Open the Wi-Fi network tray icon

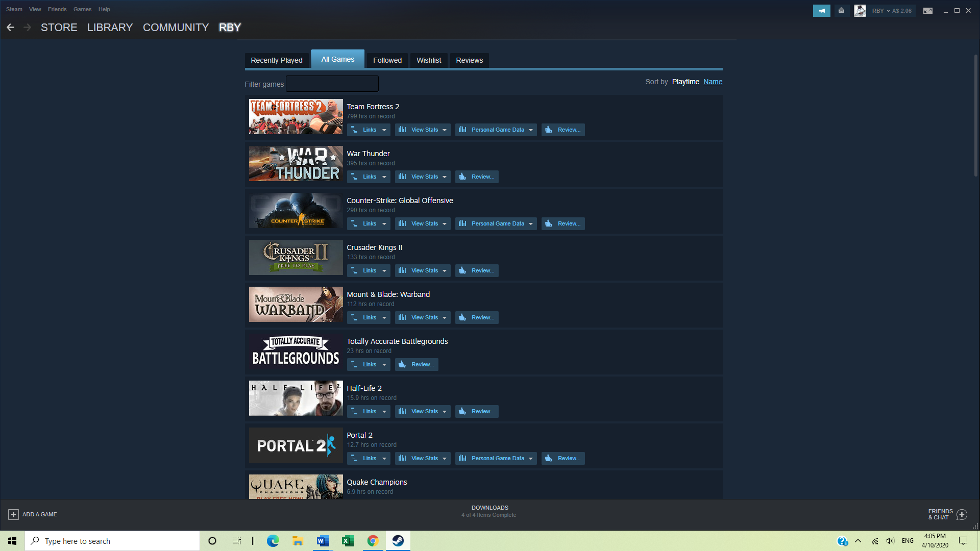pyautogui.click(x=875, y=541)
